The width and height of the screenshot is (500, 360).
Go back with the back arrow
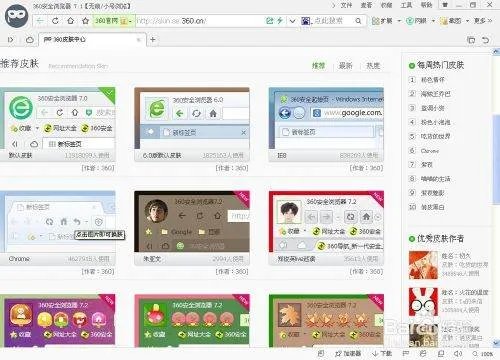click(x=40, y=21)
